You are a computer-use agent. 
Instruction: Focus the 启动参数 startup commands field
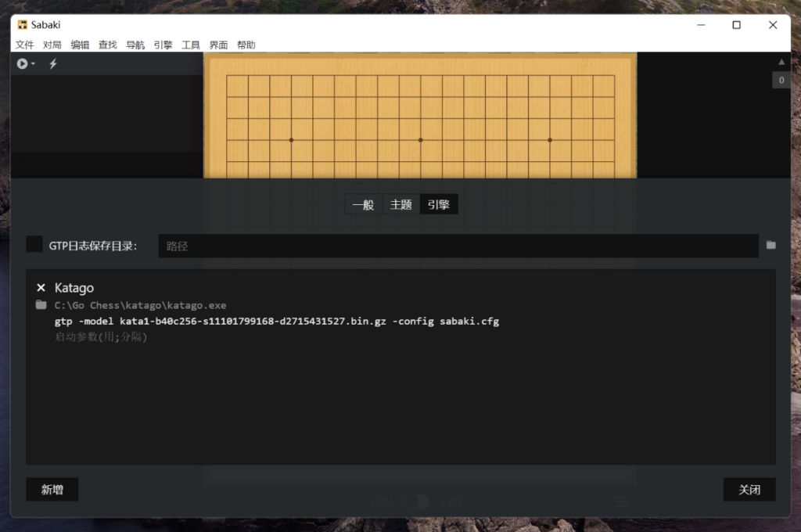coord(411,336)
